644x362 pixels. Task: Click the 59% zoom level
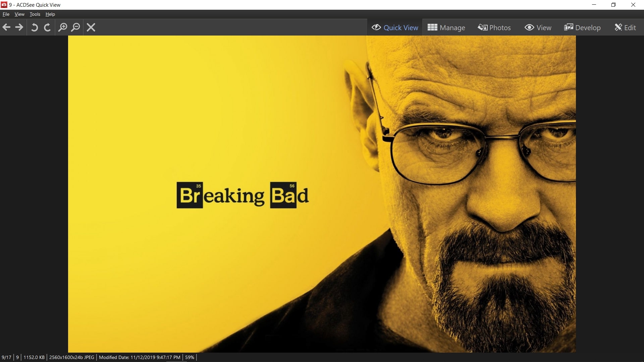pos(190,357)
